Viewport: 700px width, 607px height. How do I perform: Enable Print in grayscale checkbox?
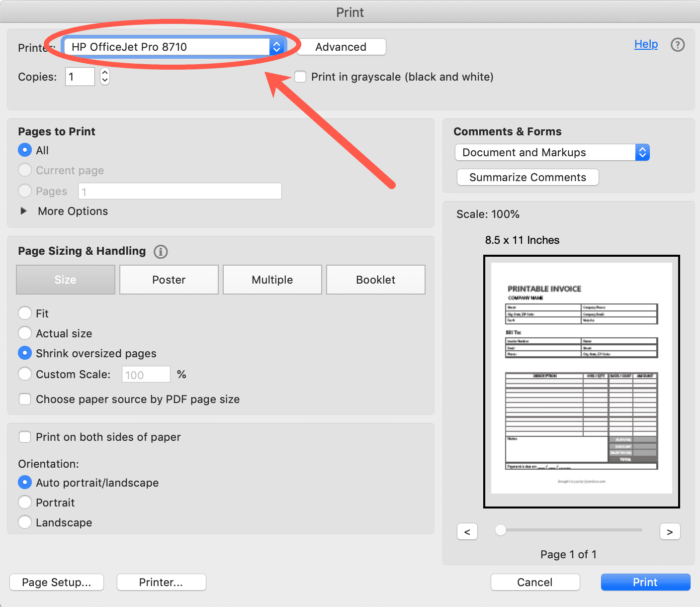(300, 77)
